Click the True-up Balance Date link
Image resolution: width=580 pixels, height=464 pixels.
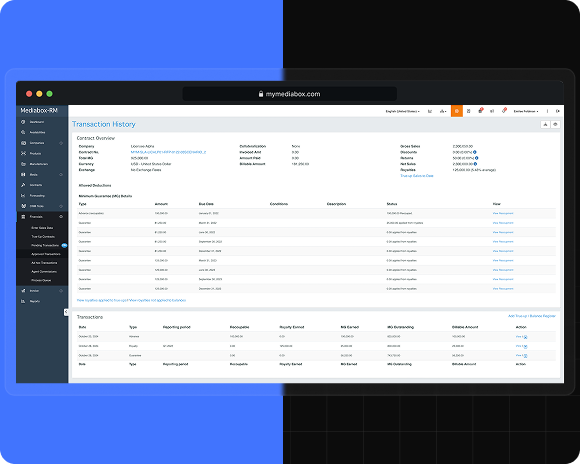[x=417, y=176]
